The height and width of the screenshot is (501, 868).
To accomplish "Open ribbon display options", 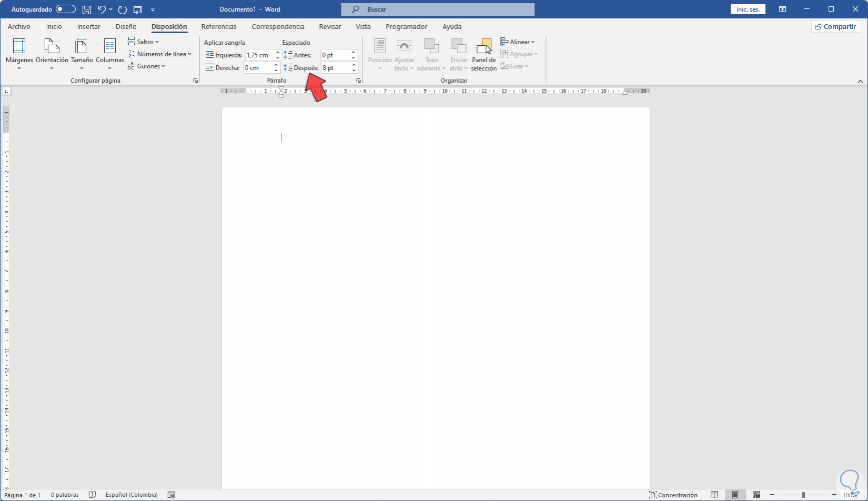I will coord(783,9).
